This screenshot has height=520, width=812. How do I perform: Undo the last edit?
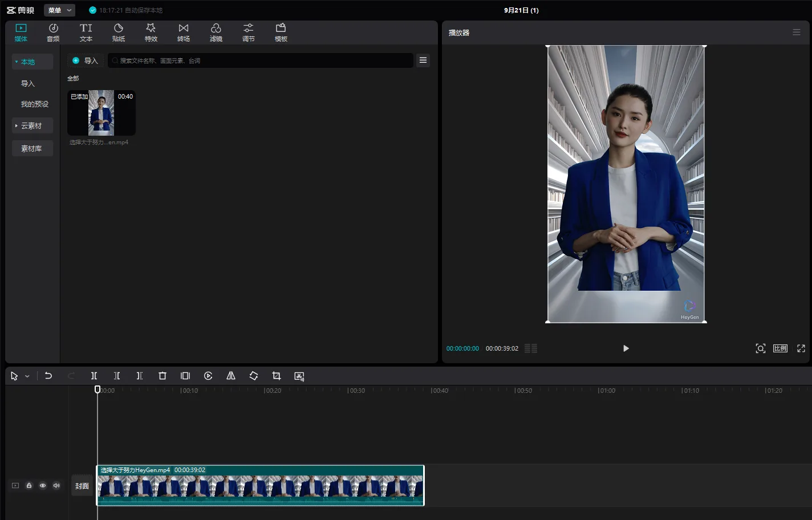(48, 376)
